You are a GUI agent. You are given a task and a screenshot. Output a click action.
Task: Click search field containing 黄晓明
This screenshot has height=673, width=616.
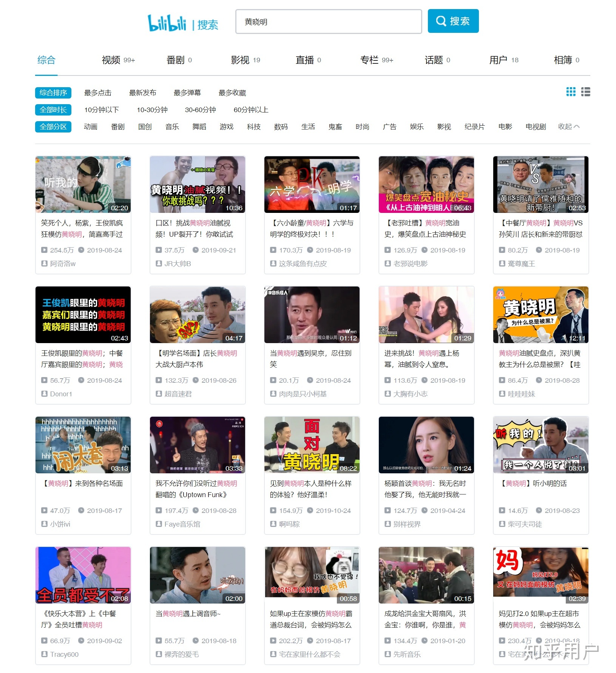(x=328, y=22)
